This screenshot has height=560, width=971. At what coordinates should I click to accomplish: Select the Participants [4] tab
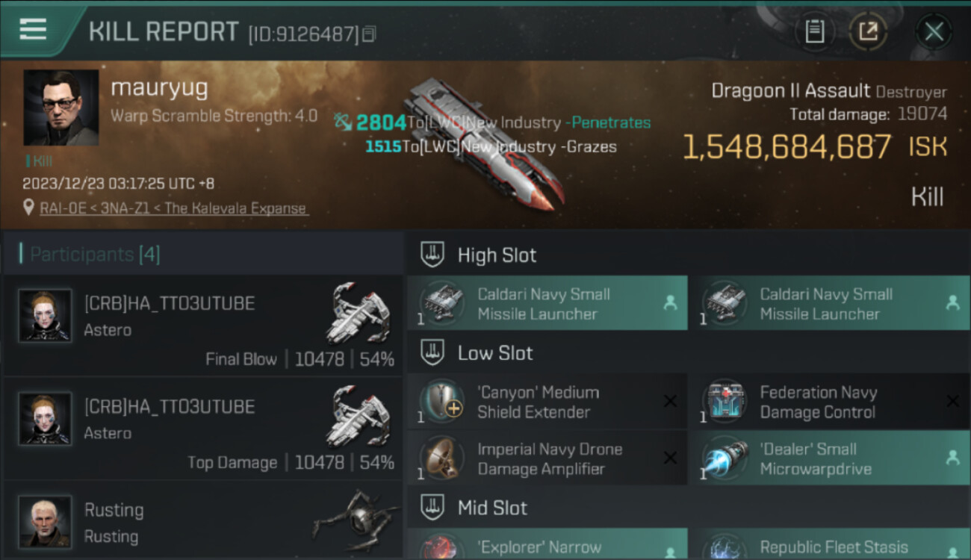(95, 255)
